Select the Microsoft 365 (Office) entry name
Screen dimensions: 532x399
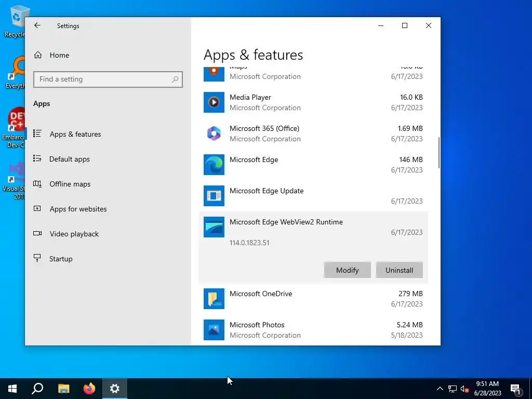pyautogui.click(x=264, y=129)
